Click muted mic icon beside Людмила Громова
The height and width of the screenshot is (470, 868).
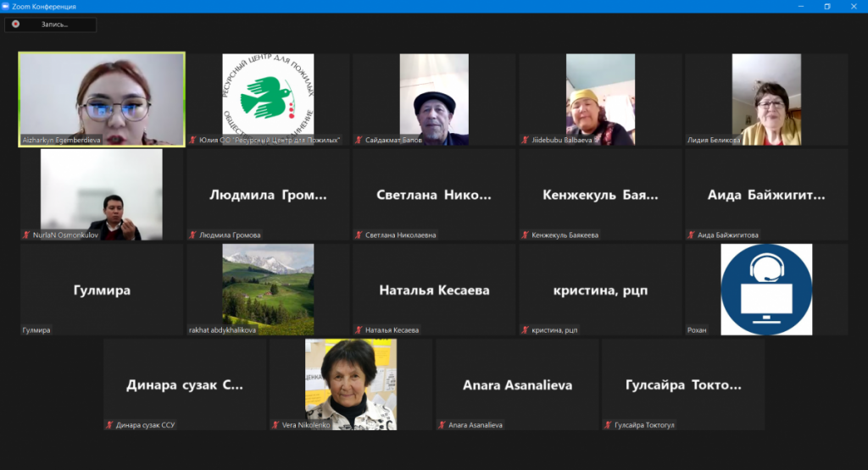coord(193,235)
